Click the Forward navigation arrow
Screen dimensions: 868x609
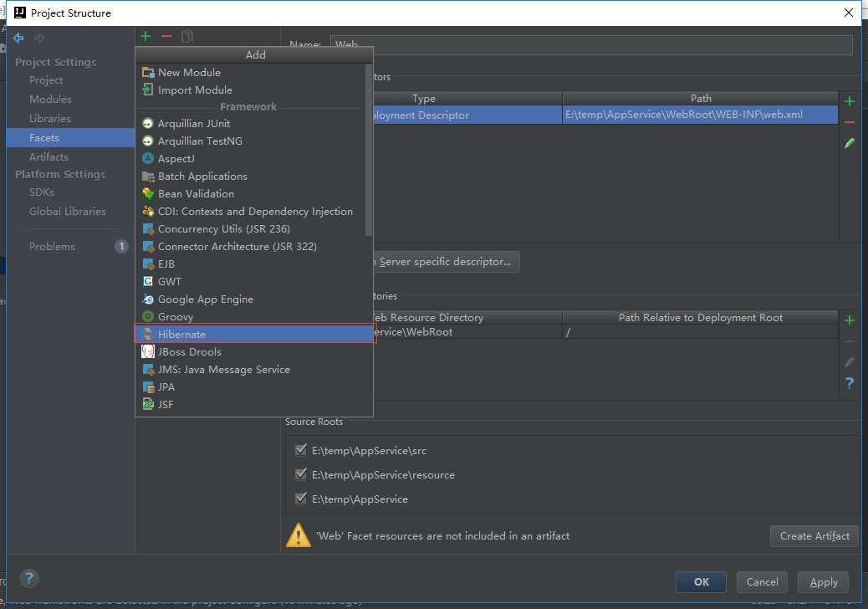tap(39, 38)
